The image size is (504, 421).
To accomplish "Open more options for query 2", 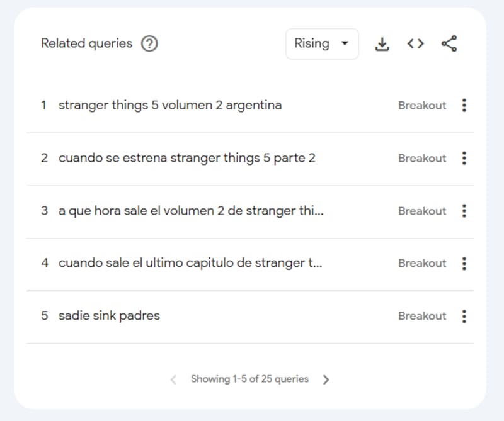I will click(464, 159).
